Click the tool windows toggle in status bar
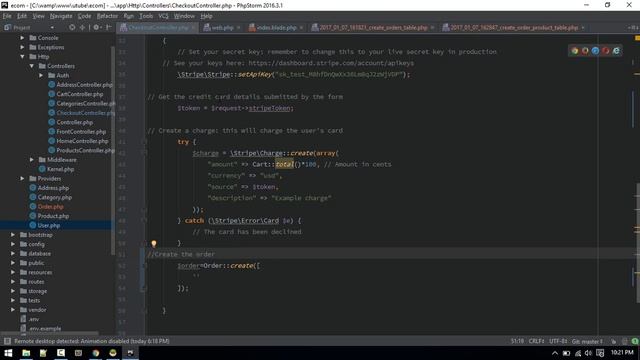Image resolution: width=640 pixels, height=360 pixels. click(x=7, y=341)
